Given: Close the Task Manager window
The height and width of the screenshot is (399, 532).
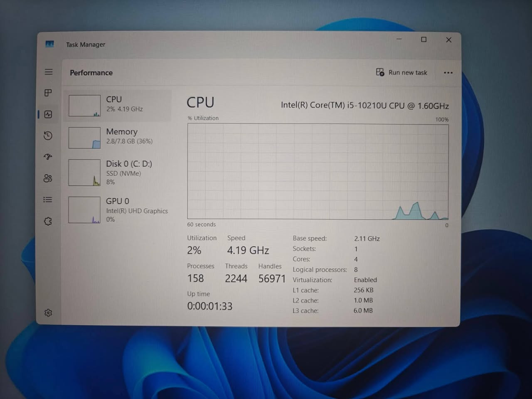Looking at the screenshot, I should tap(448, 40).
